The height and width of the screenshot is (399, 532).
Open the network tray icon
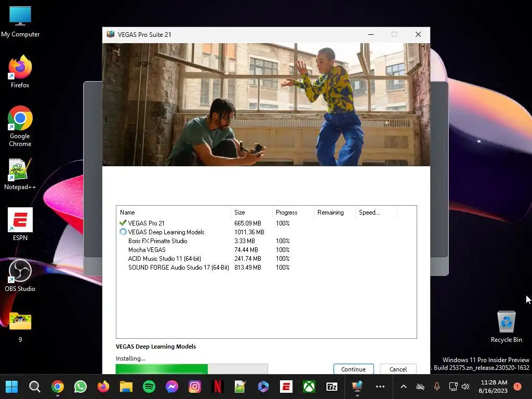point(453,387)
